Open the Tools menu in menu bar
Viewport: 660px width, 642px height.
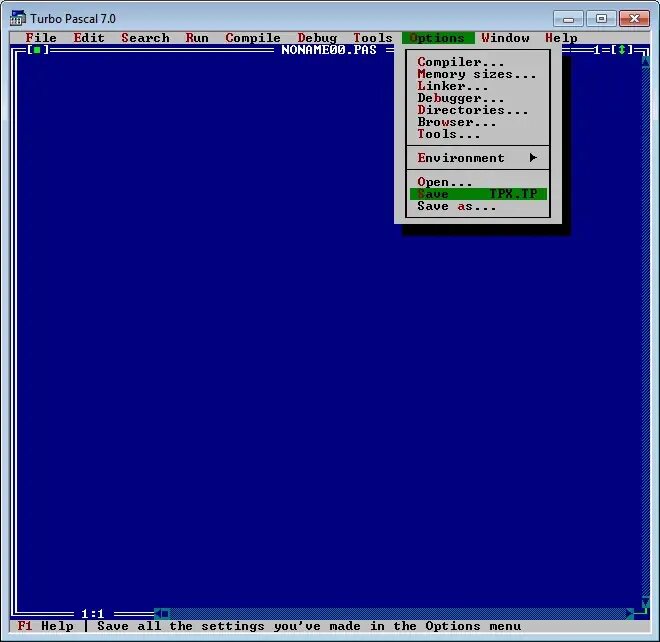coord(373,38)
